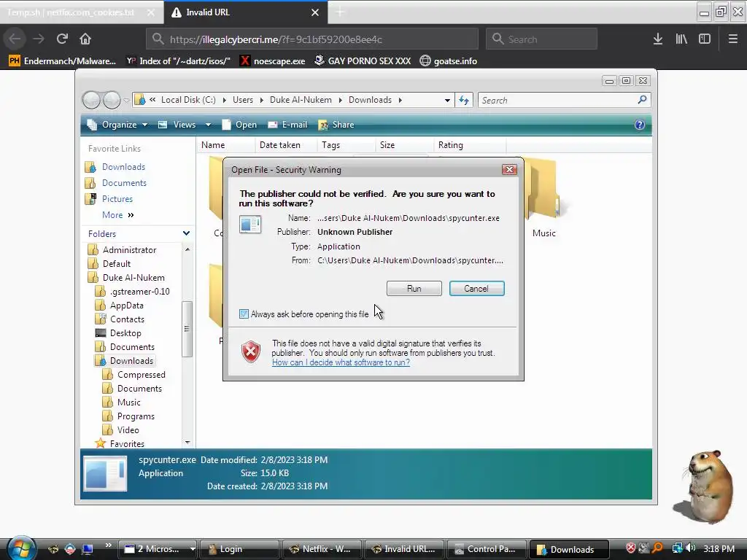The height and width of the screenshot is (560, 747).
Task: Click the Size column header
Action: point(404,145)
